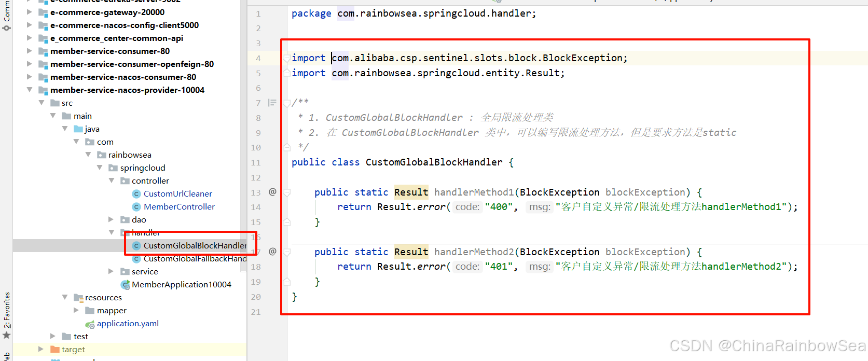Click handlerMethod1 method name

[x=474, y=192]
